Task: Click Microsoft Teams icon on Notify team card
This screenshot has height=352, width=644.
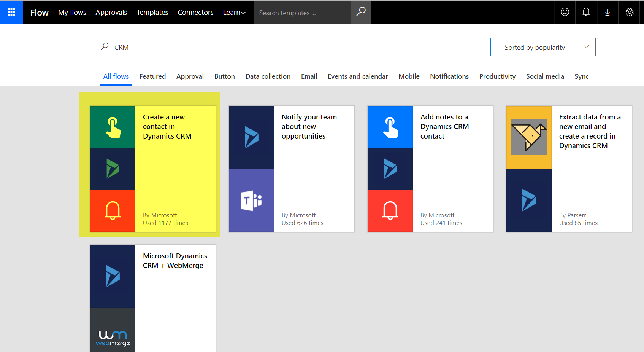Action: [x=251, y=200]
